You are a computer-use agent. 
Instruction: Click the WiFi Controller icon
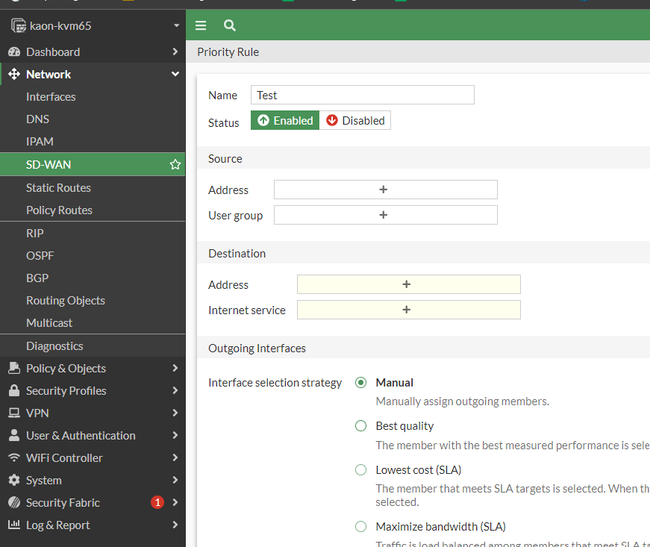[x=14, y=458]
